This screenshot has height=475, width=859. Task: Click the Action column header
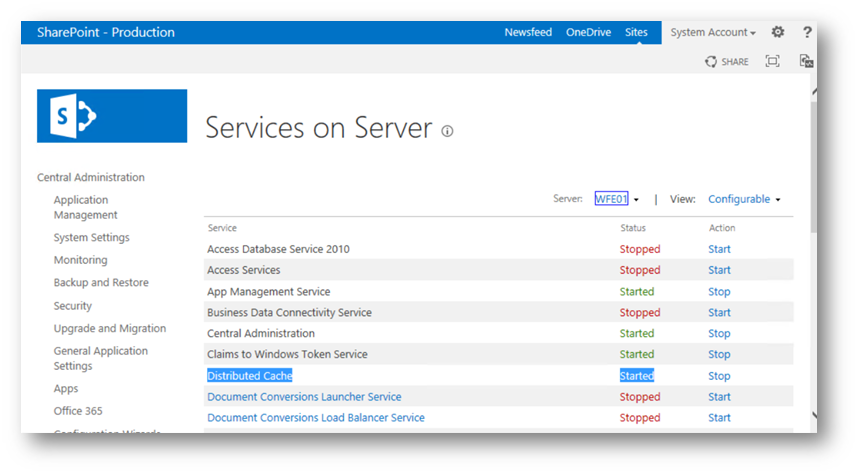coord(722,228)
